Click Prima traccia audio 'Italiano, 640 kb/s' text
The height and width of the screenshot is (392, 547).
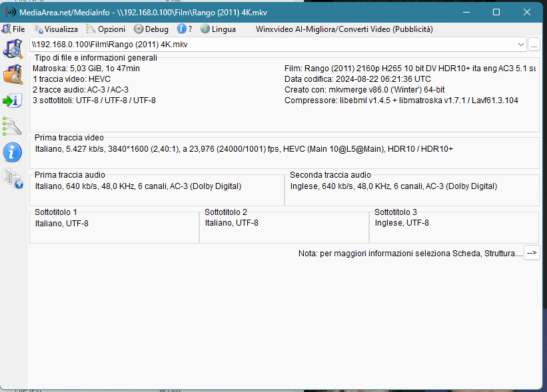point(138,186)
